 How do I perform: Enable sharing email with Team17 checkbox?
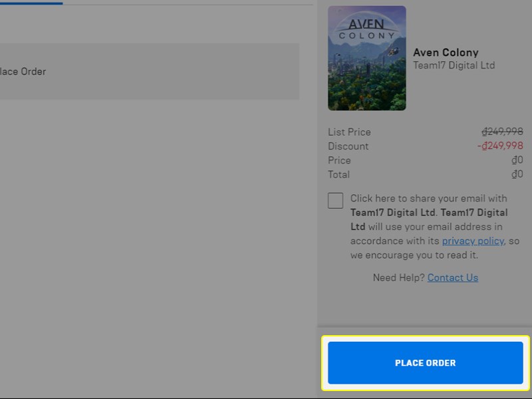[335, 200]
